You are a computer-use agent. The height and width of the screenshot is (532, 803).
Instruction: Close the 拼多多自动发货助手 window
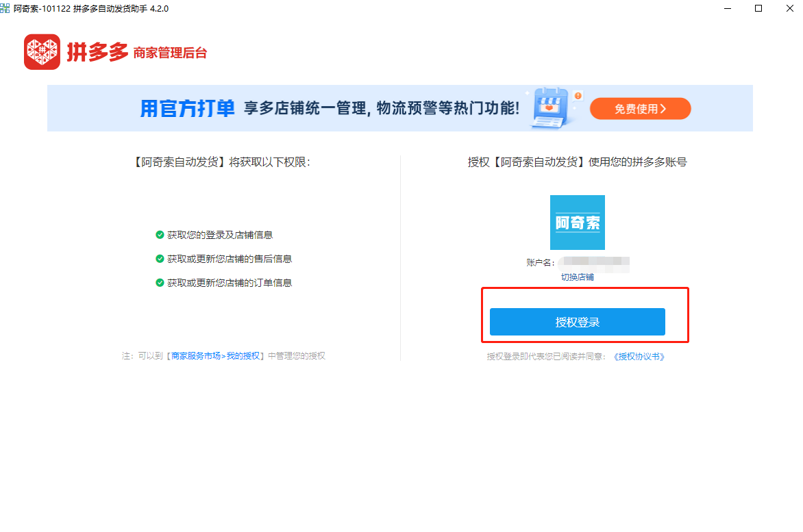790,9
